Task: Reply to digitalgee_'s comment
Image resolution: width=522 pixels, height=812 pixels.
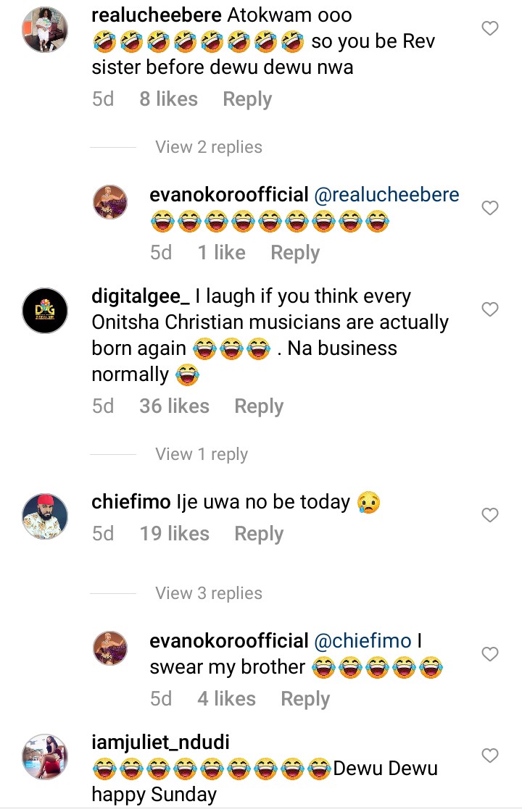Action: (x=259, y=406)
